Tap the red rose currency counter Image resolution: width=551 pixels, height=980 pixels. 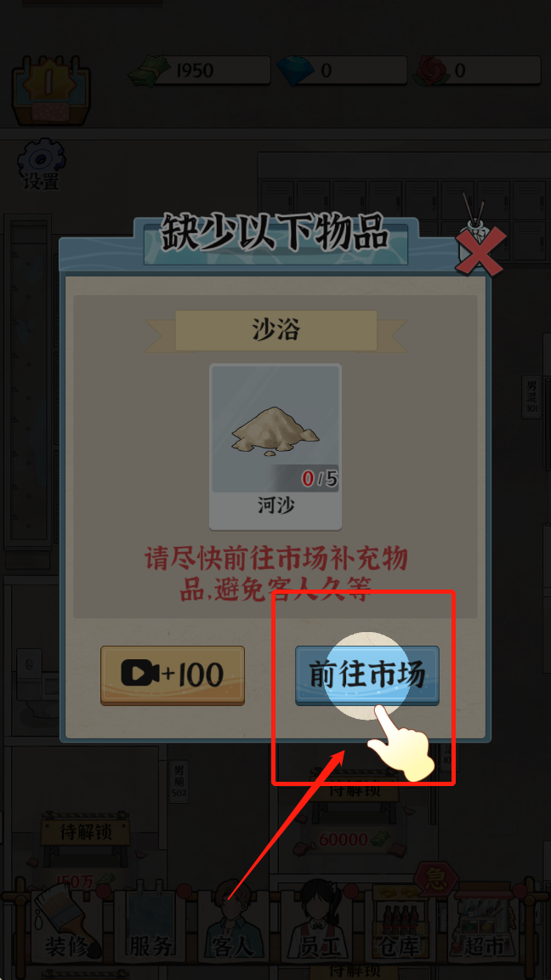tap(477, 70)
